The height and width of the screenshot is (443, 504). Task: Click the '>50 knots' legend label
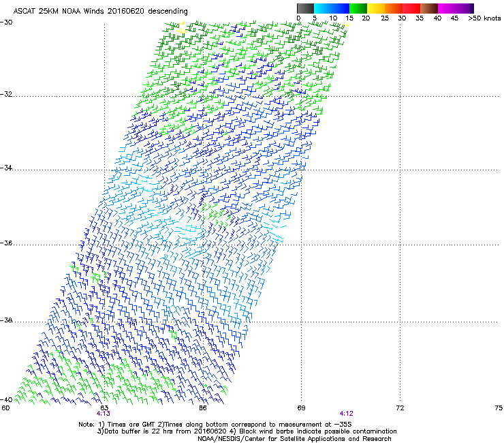(x=484, y=18)
